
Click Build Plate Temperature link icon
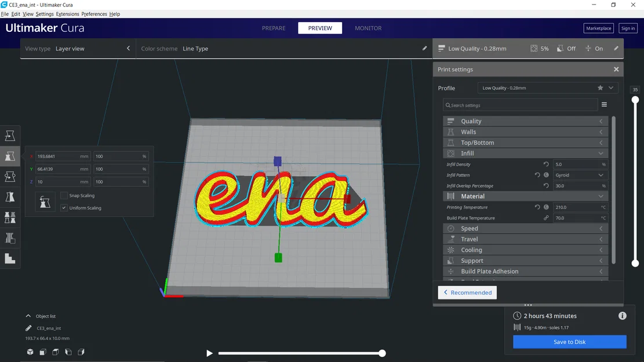click(546, 218)
